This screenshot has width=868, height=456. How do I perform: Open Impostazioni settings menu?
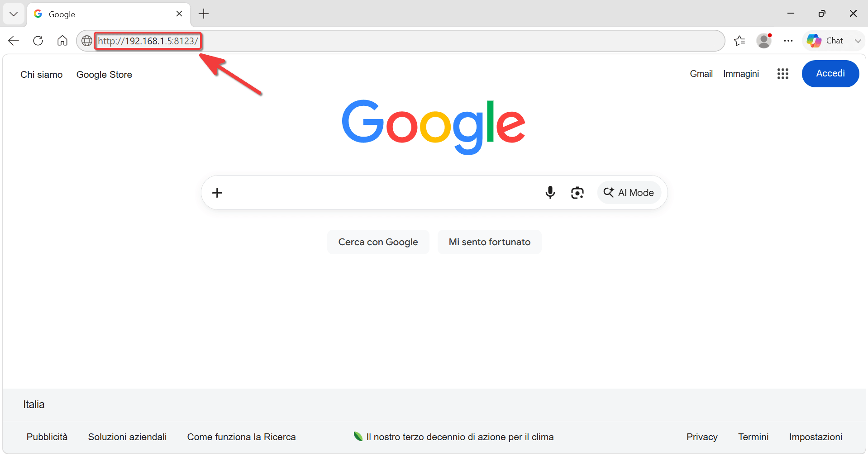(816, 437)
